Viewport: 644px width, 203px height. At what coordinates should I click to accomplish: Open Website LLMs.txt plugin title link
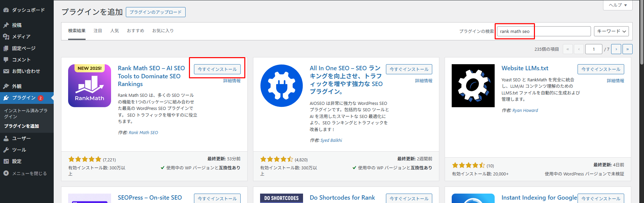[525, 68]
